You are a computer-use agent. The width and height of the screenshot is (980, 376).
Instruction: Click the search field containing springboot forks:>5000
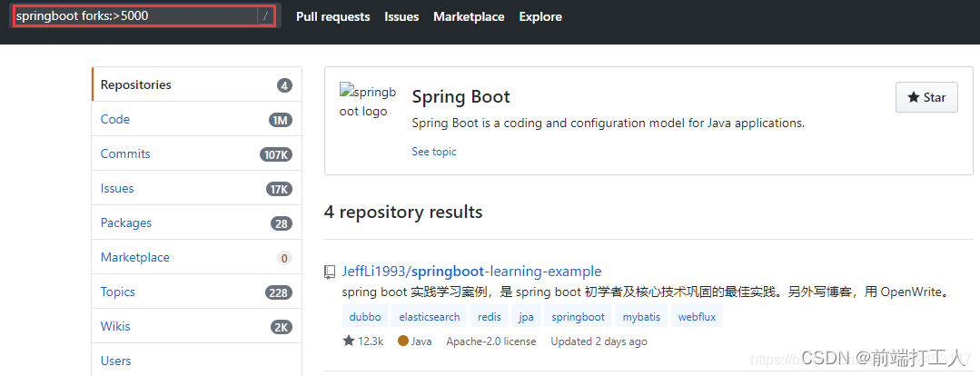click(x=145, y=16)
